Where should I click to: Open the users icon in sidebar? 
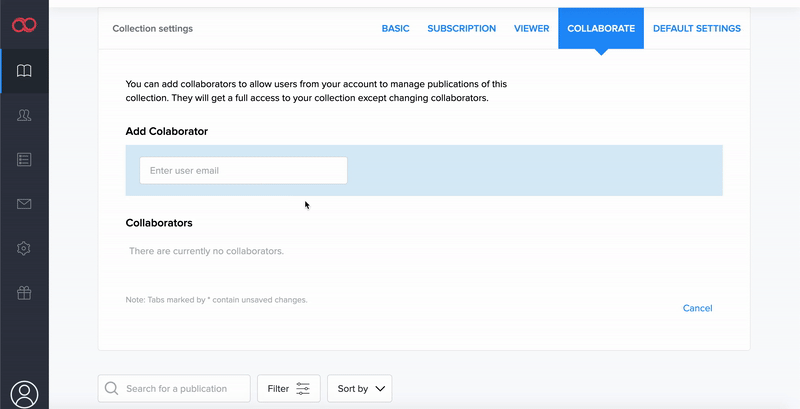[24, 116]
